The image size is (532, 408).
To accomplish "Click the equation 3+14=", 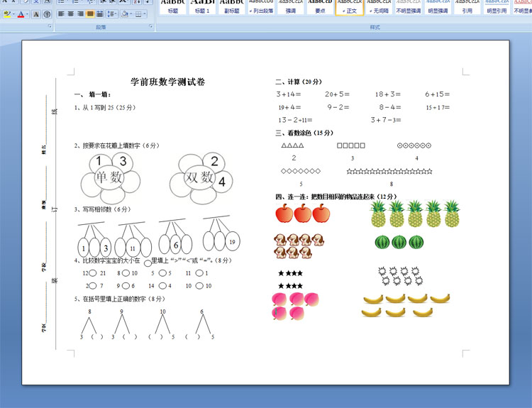I will coord(289,94).
